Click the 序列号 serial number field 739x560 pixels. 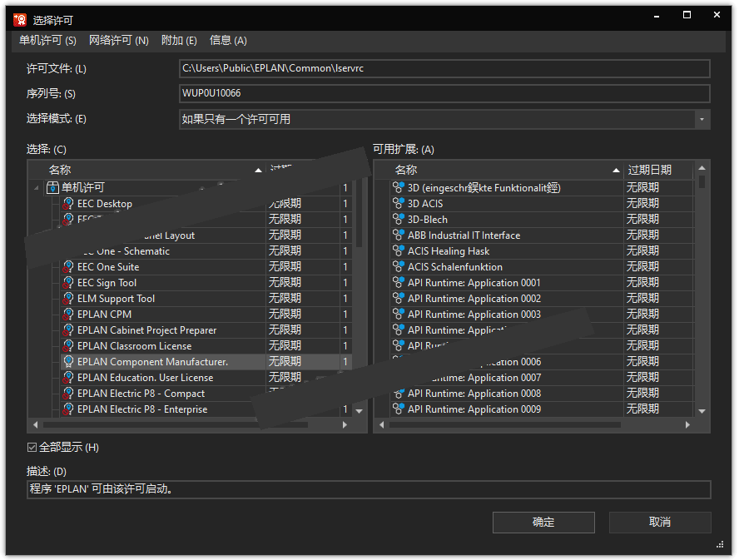click(444, 93)
